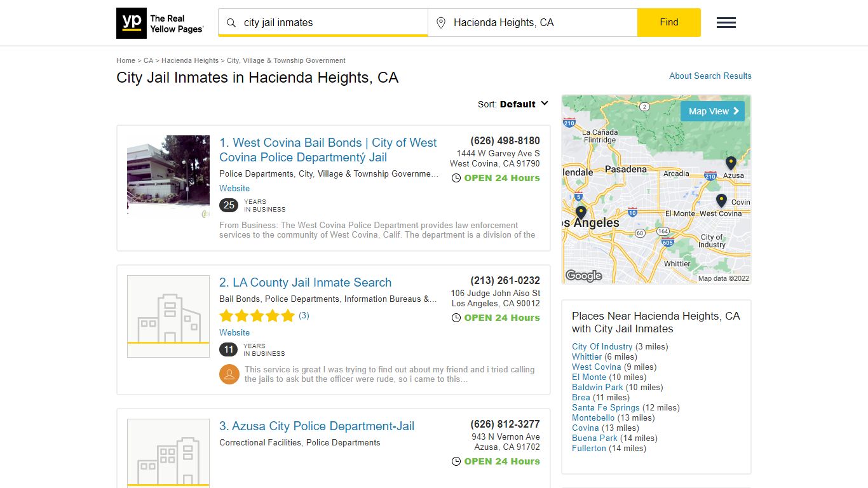Click the Whittier nearby link
Viewport: 868px width, 488px height.
(587, 356)
